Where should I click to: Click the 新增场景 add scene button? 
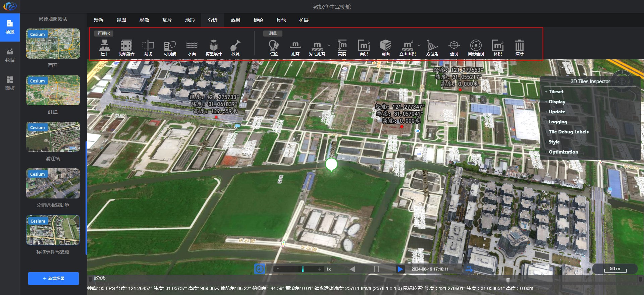click(53, 279)
